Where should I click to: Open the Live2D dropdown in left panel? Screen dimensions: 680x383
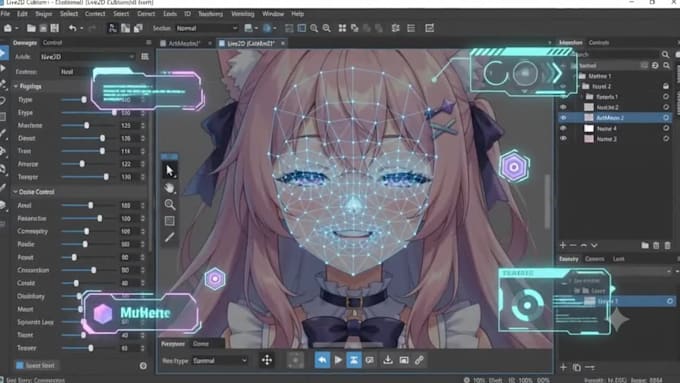click(88, 56)
